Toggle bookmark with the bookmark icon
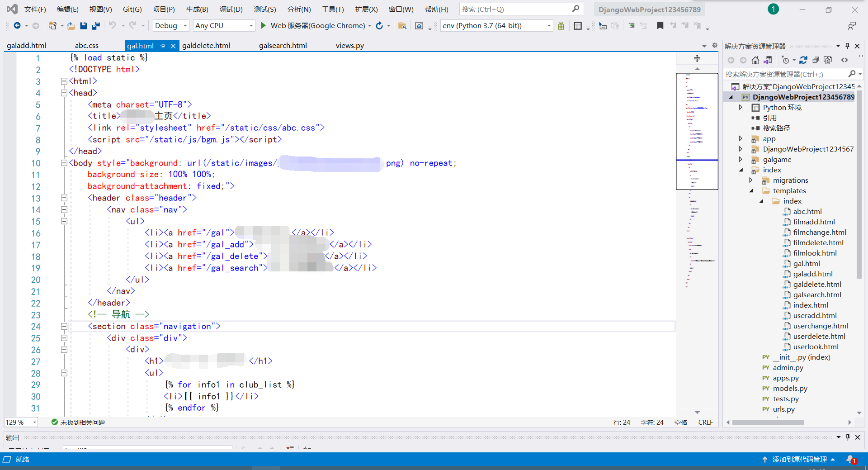 pyautogui.click(x=660, y=26)
